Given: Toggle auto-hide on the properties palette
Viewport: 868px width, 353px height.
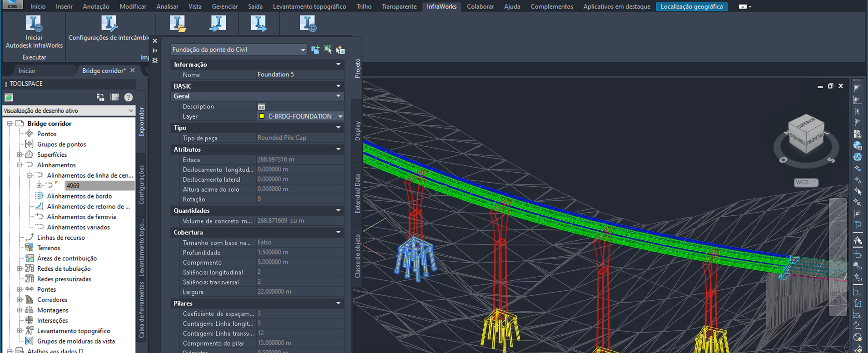Looking at the screenshot, I should pyautogui.click(x=155, y=50).
